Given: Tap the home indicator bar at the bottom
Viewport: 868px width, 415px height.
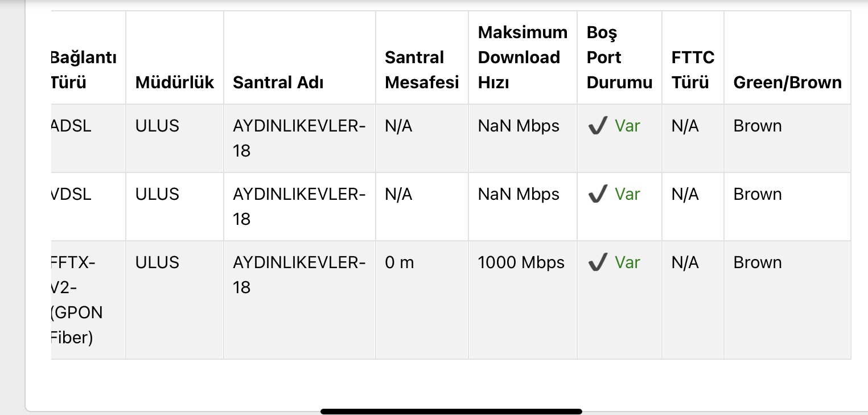Looking at the screenshot, I should tap(451, 411).
